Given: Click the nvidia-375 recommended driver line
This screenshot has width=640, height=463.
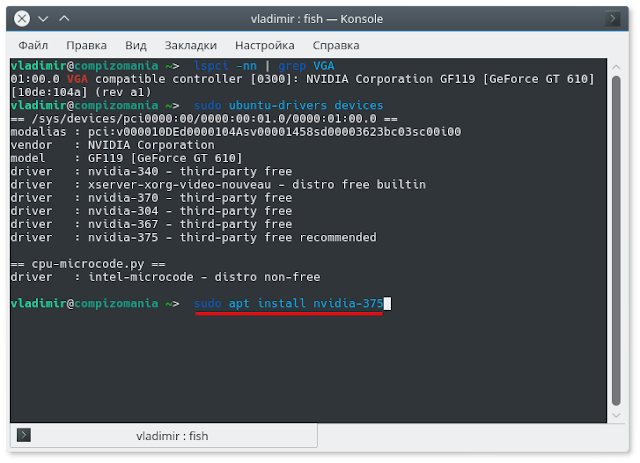Looking at the screenshot, I should 193,237.
